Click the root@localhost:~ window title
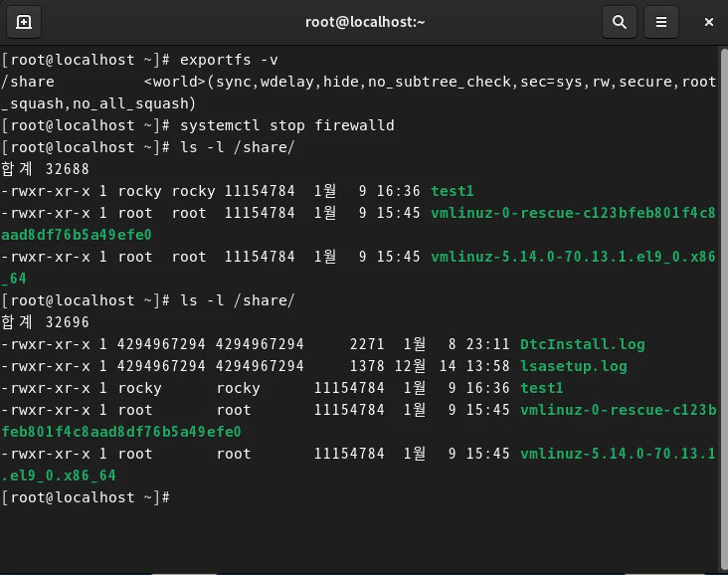The height and width of the screenshot is (575, 728). tap(365, 22)
